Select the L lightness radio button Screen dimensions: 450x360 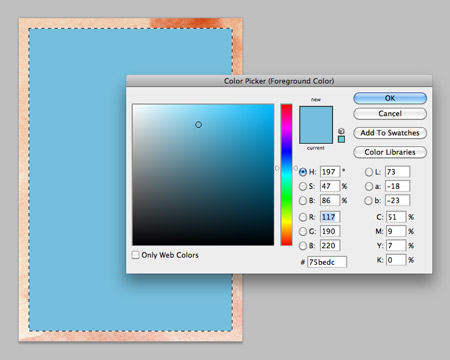coord(369,172)
